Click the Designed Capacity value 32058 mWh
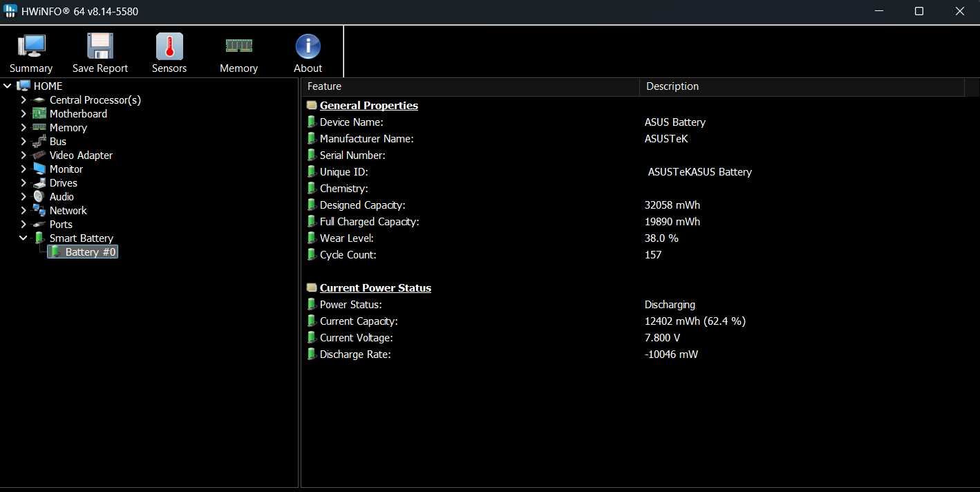Viewport: 980px width, 492px height. [x=672, y=205]
